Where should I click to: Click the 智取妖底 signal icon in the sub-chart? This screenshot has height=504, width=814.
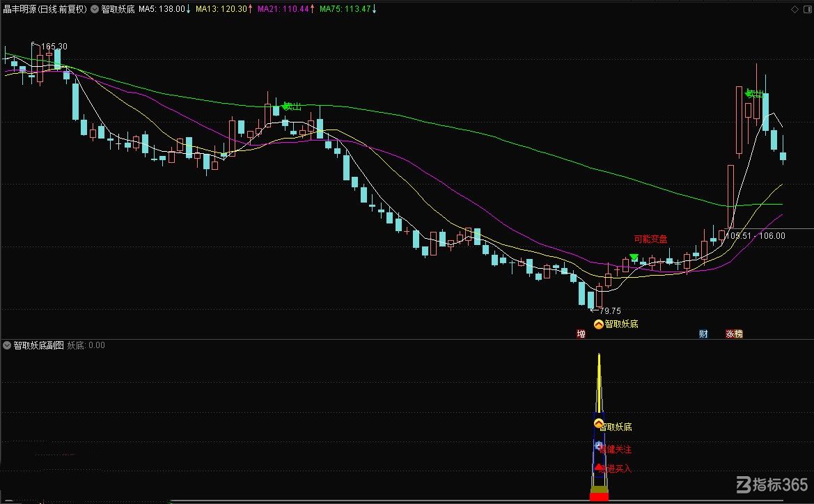599,423
